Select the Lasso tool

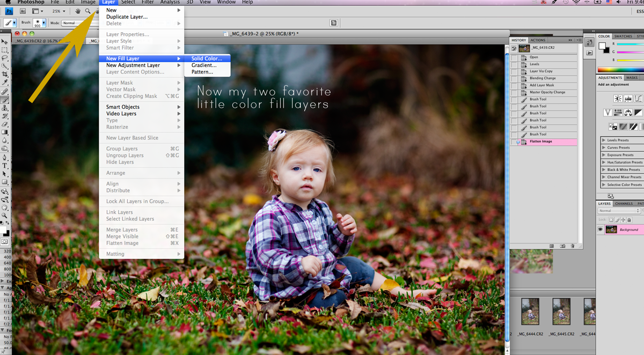pos(5,58)
